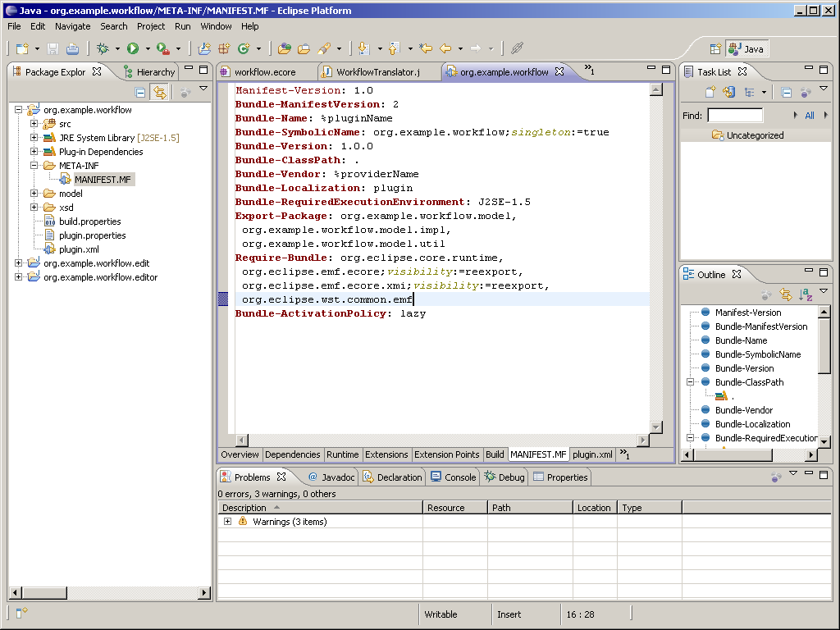Select the Java perspective button
The width and height of the screenshot is (840, 630).
(746, 49)
